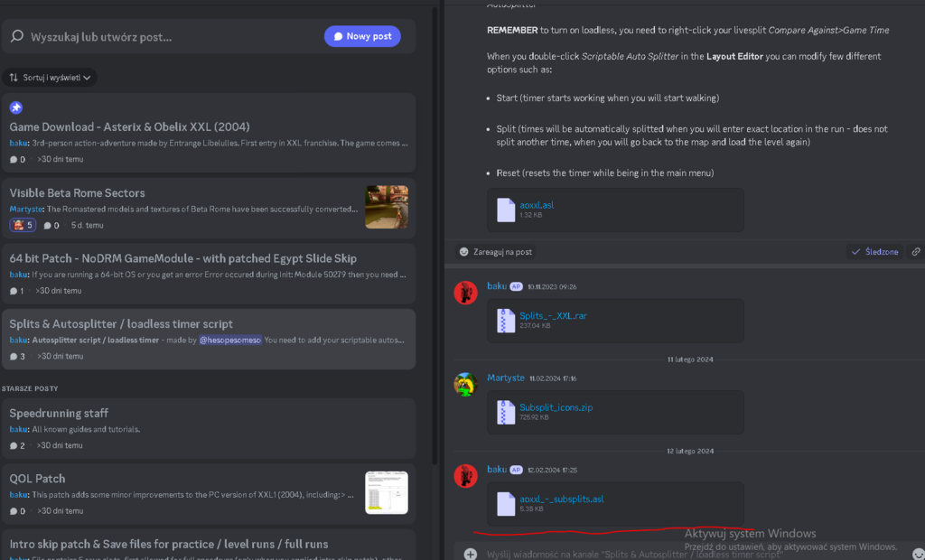Screen dimensions: 925x560
Task: Click the smiley icon in Zareaguj na post
Action: (x=464, y=252)
